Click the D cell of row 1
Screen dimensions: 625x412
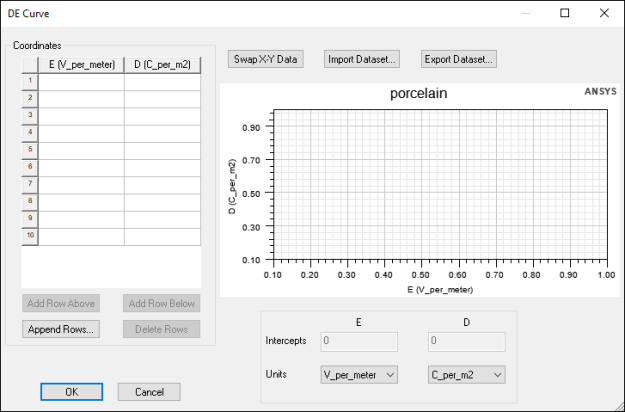[163, 82]
